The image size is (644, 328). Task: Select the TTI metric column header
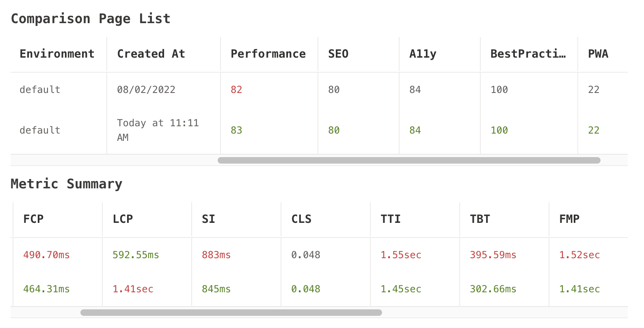click(x=391, y=219)
